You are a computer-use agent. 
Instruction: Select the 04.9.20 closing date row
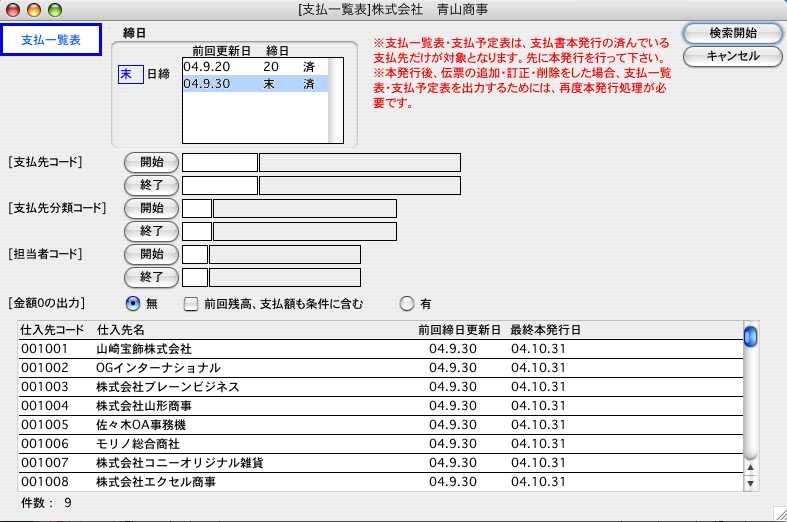(255, 66)
